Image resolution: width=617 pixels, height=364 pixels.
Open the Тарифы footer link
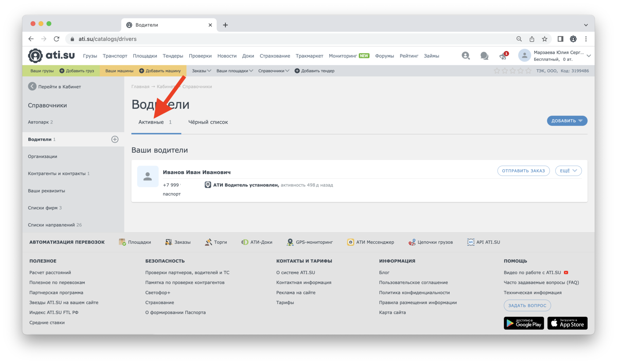[285, 303]
